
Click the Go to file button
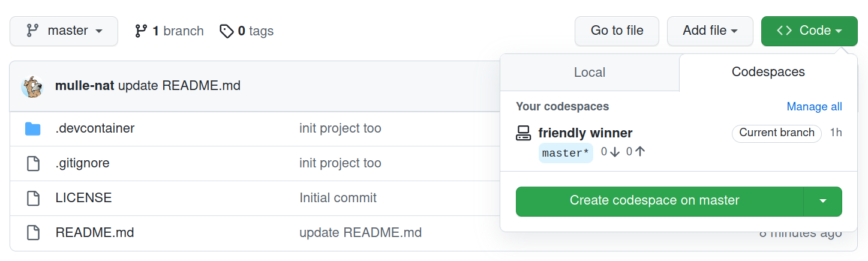[617, 31]
